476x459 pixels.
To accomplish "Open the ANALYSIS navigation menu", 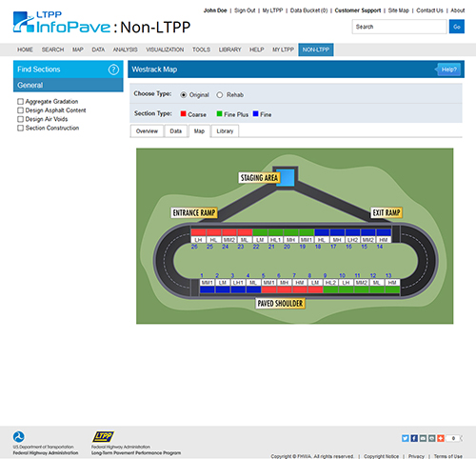I will click(x=125, y=50).
